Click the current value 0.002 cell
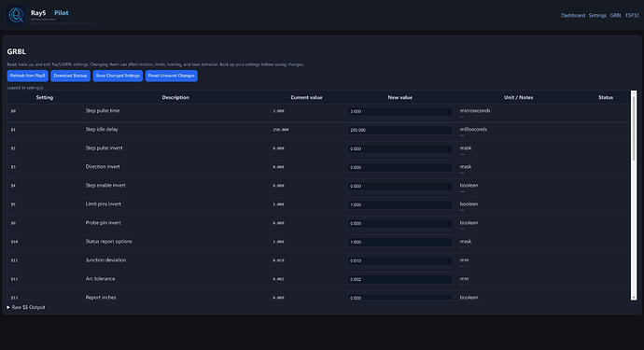Screen dimensions: 644x350 click(x=278, y=279)
